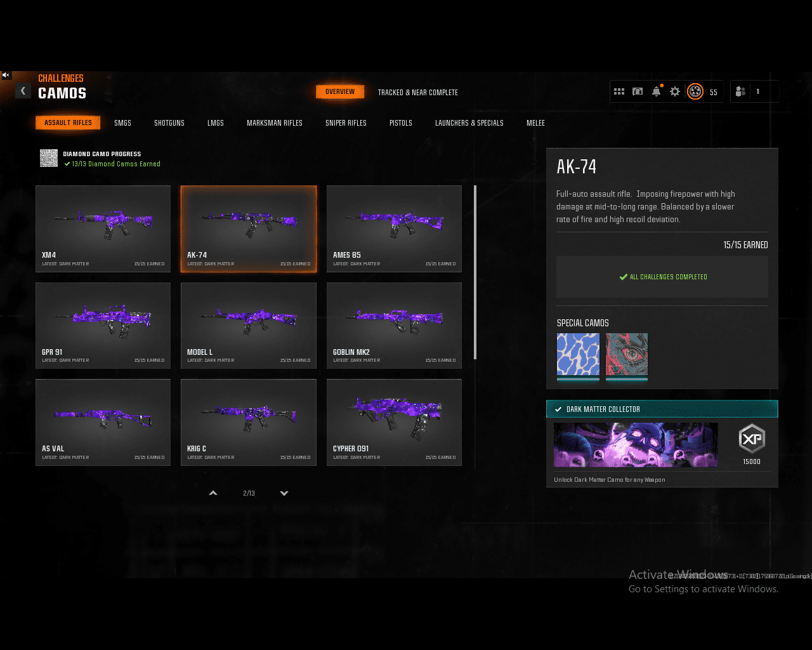Select the OVERVIEW button
The height and width of the screenshot is (650, 812).
coord(340,91)
